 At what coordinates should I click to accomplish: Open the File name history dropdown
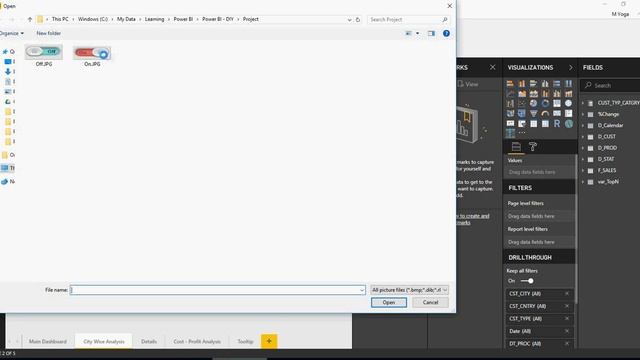click(x=362, y=290)
